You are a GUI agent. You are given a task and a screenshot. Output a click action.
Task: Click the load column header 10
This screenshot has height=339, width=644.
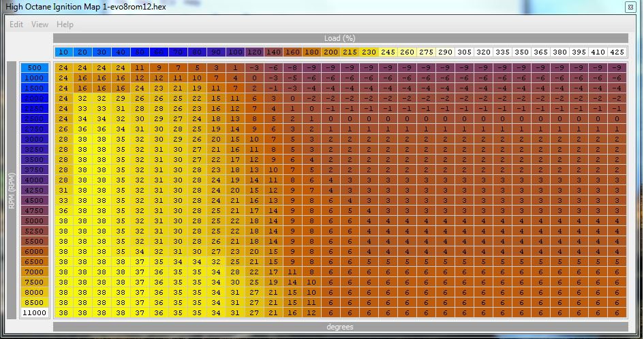63,52
